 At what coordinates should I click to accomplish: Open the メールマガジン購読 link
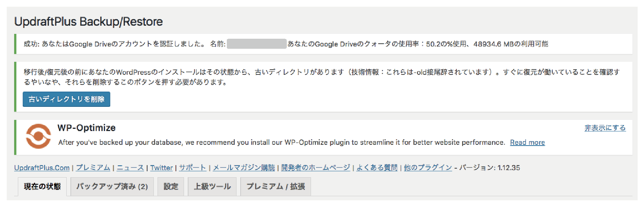244,168
